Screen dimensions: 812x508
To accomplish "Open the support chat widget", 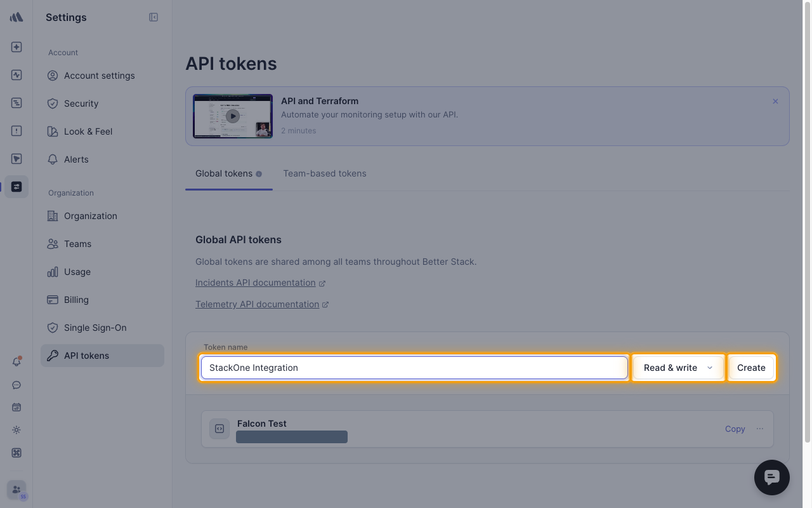I will pyautogui.click(x=771, y=477).
